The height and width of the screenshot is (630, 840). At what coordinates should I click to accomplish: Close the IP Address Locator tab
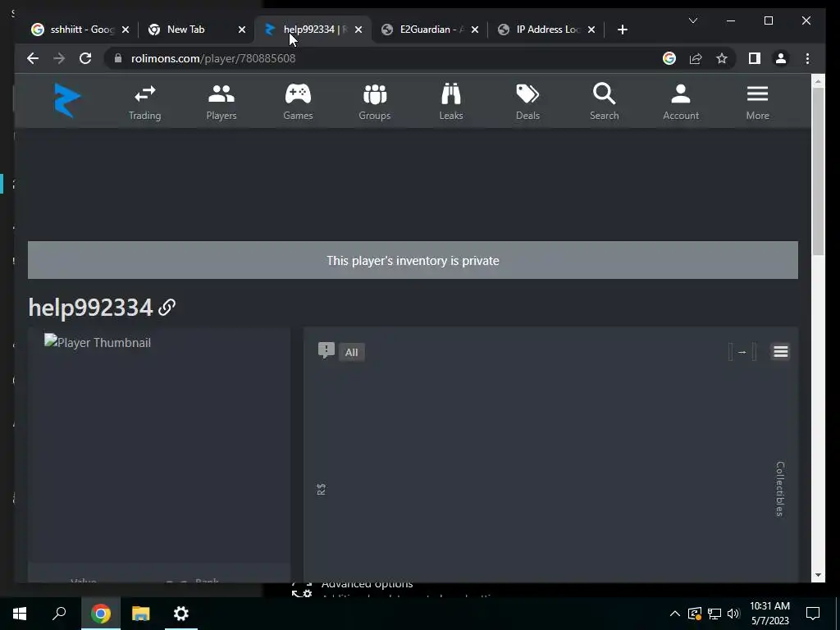(591, 30)
